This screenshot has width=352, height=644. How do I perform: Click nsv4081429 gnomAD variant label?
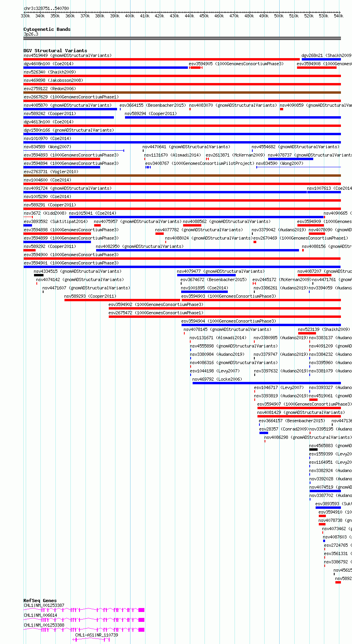301,413
